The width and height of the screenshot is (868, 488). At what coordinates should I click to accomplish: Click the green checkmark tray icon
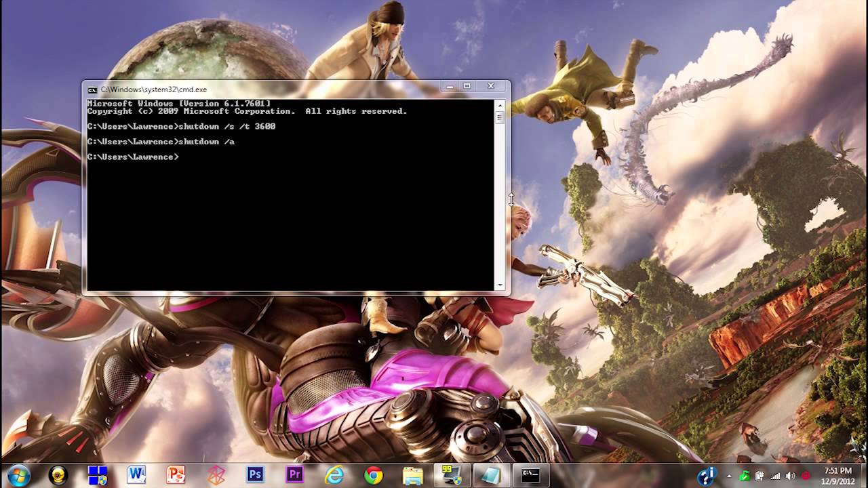click(745, 476)
